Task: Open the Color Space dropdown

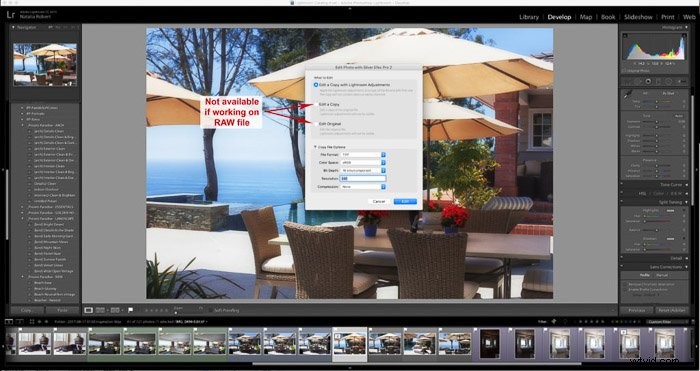Action: click(363, 163)
